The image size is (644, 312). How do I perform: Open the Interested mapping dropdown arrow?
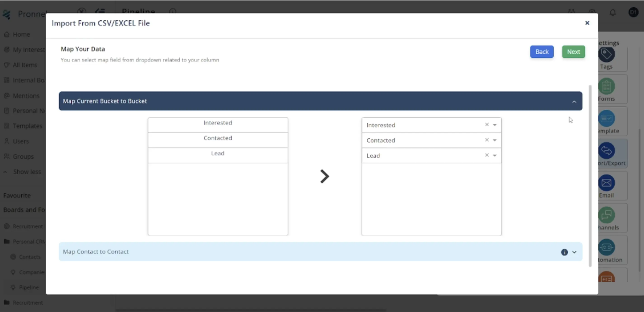[x=495, y=125]
